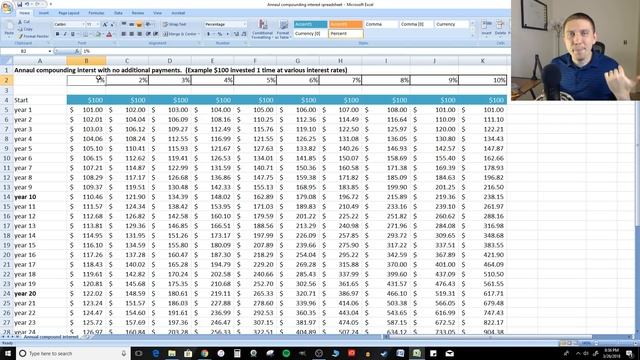The image size is (640, 360).
Task: Toggle highlighted Bottom Align button
Action: (139, 24)
